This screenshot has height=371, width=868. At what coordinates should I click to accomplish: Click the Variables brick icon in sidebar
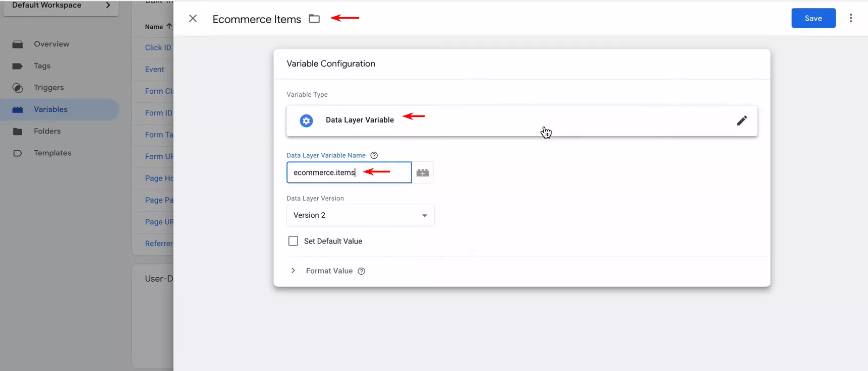coord(18,109)
